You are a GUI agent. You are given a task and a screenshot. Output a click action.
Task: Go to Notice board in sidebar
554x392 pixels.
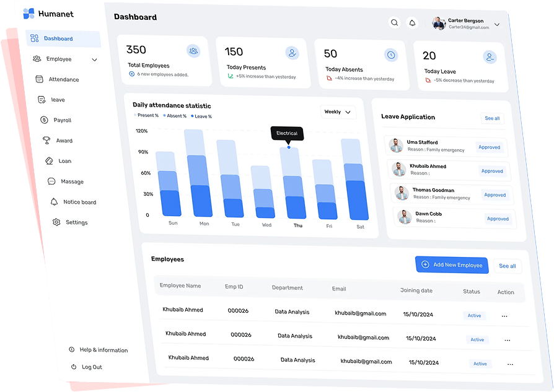pyautogui.click(x=79, y=202)
